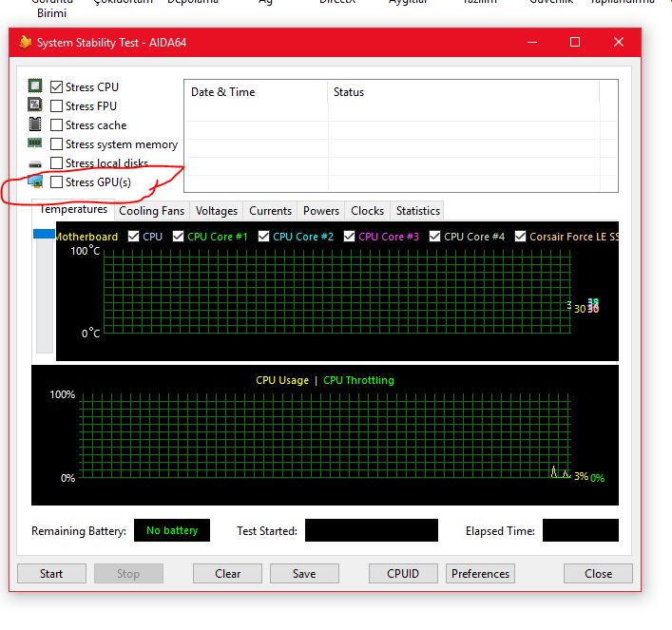
Task: Maximize the System Stability Test window
Action: click(575, 42)
